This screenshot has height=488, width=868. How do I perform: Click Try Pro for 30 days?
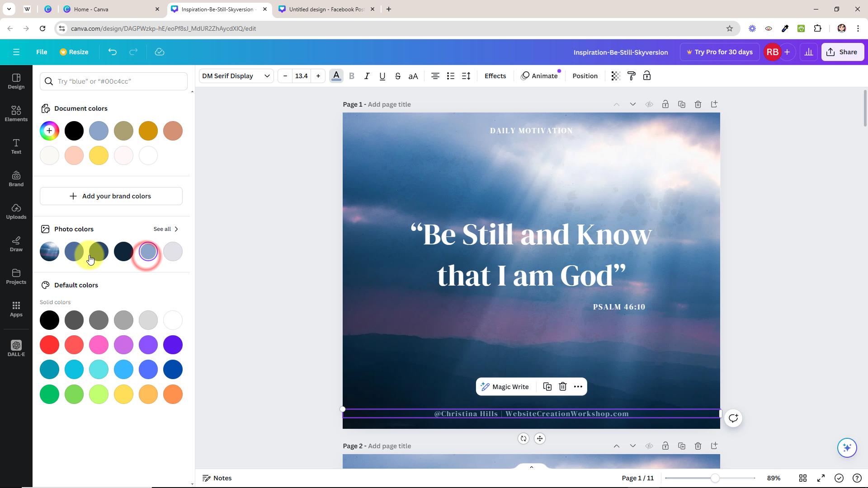(720, 52)
